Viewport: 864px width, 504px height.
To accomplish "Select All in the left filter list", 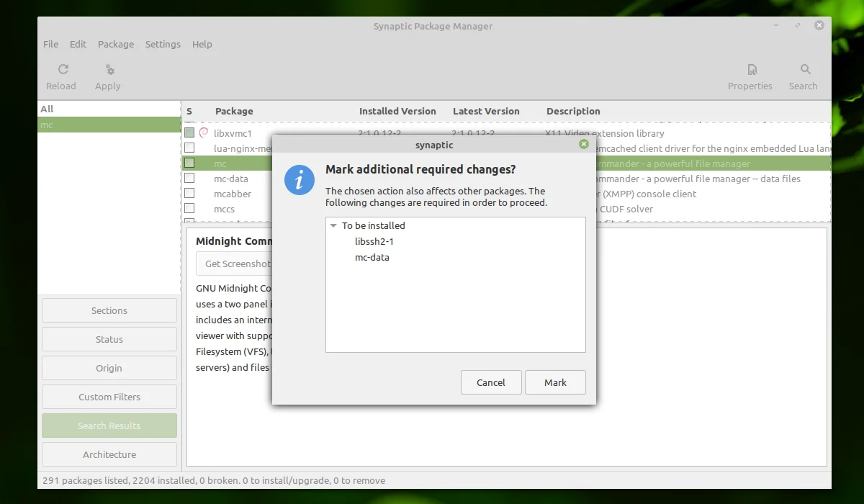I will click(x=108, y=109).
